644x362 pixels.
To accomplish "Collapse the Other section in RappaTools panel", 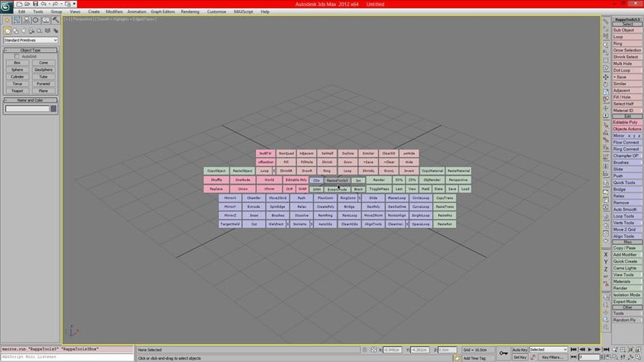I will (x=628, y=307).
